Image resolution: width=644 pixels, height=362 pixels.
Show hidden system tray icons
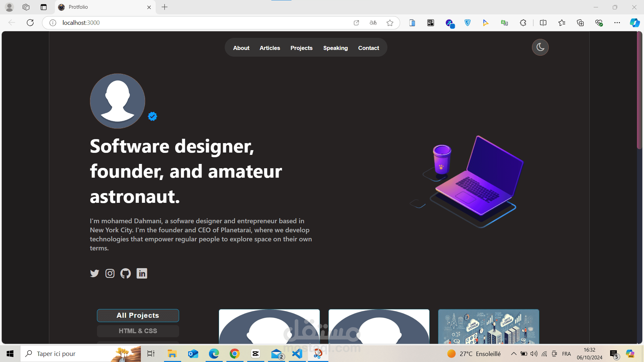(x=514, y=354)
